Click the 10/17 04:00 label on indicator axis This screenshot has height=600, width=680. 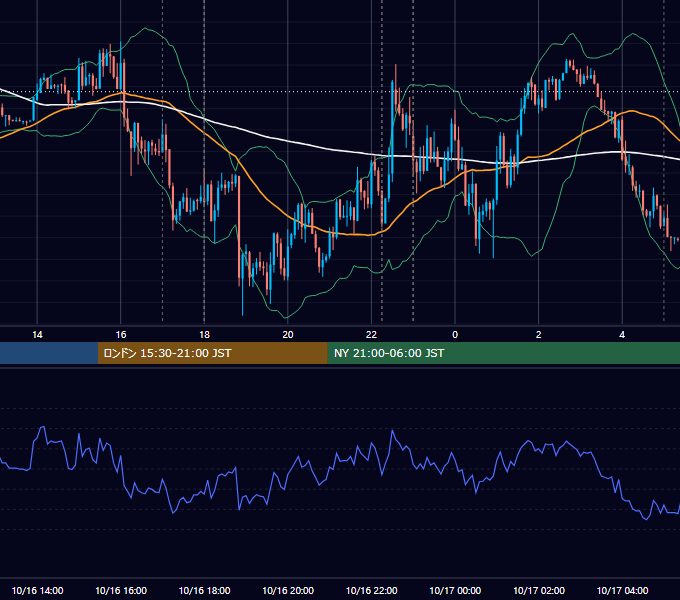(622, 590)
